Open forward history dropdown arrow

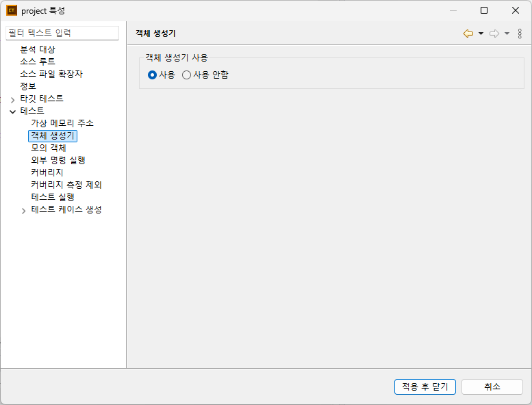[507, 34]
